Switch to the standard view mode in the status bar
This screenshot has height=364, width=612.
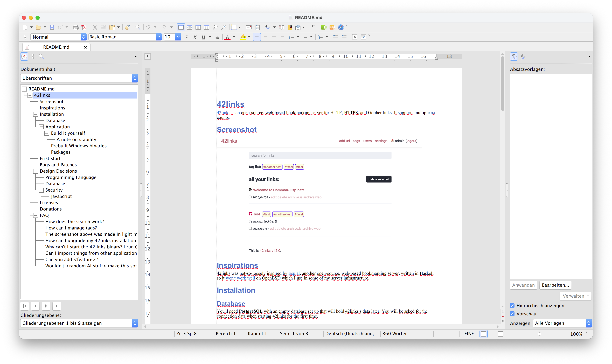(483, 334)
